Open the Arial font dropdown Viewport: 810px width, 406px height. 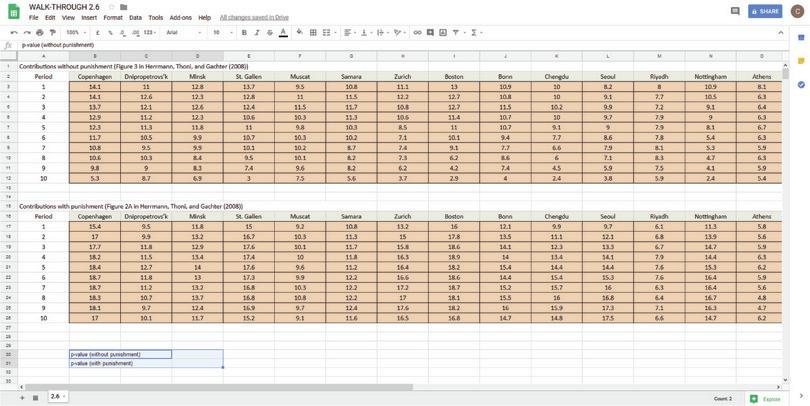184,33
